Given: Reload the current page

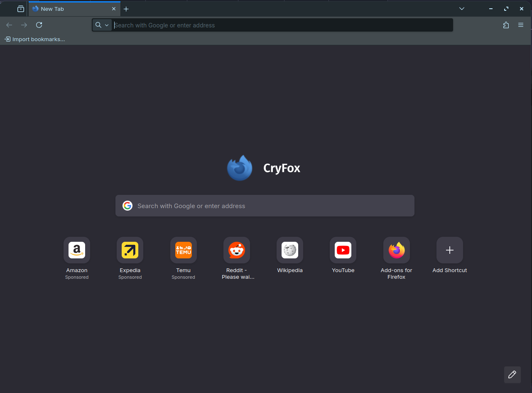Looking at the screenshot, I should click(39, 25).
